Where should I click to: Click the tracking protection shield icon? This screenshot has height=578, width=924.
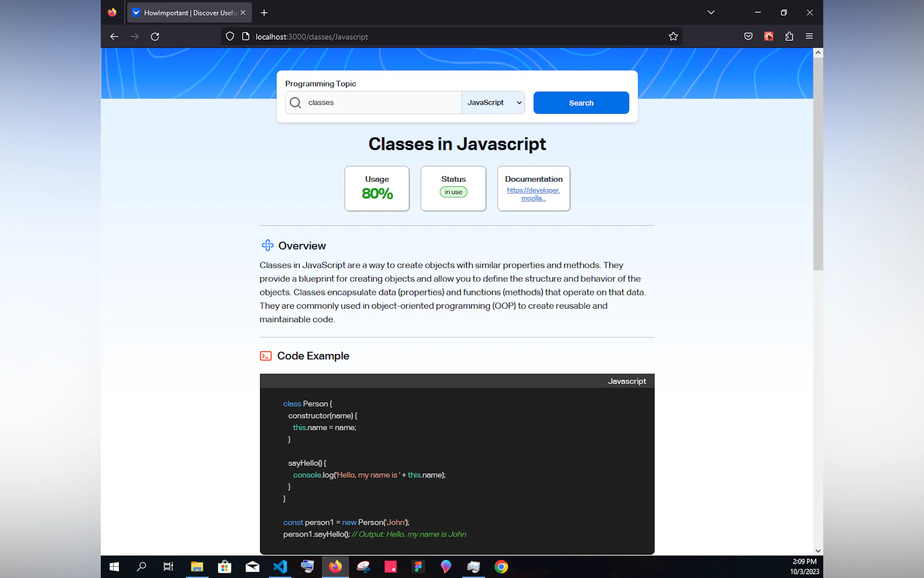tap(230, 37)
